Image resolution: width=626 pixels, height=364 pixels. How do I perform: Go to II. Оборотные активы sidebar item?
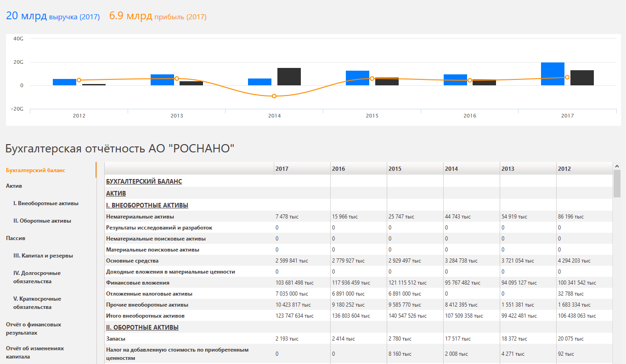[x=42, y=221]
